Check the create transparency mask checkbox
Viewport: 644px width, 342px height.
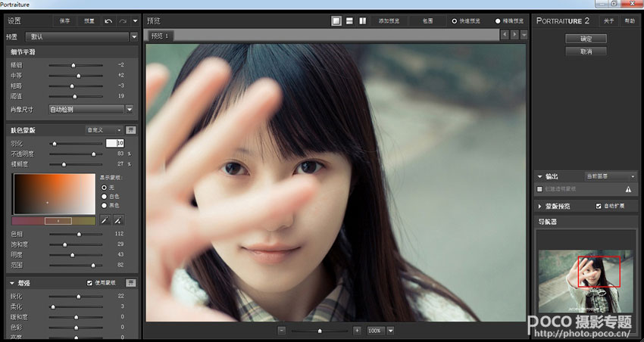click(539, 189)
